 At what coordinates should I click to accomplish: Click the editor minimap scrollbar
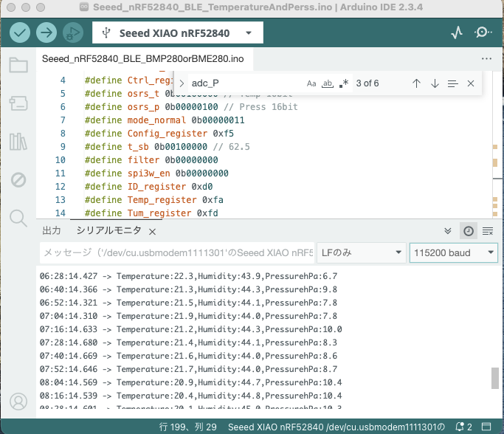click(x=497, y=145)
